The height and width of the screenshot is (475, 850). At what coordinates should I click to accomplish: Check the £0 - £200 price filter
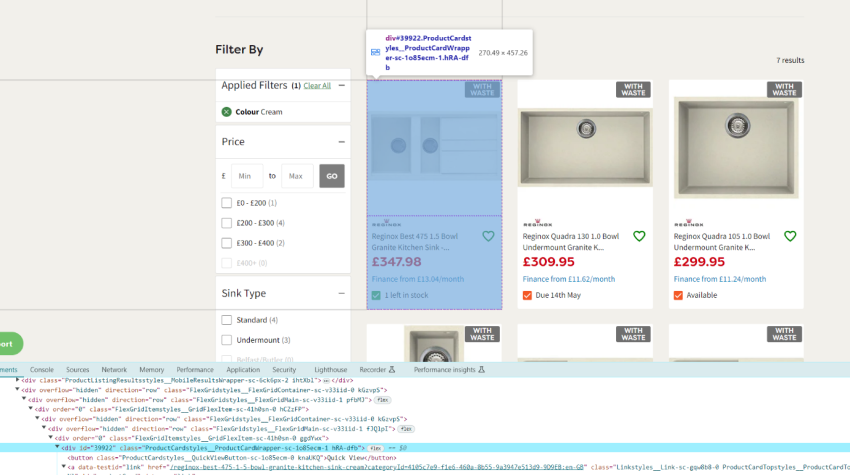pos(227,203)
